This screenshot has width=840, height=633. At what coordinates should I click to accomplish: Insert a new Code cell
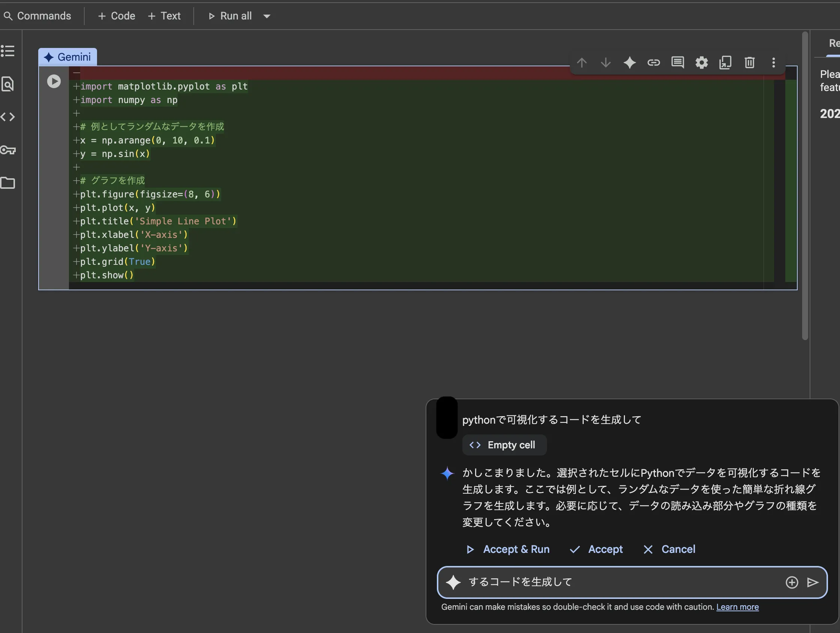point(116,16)
